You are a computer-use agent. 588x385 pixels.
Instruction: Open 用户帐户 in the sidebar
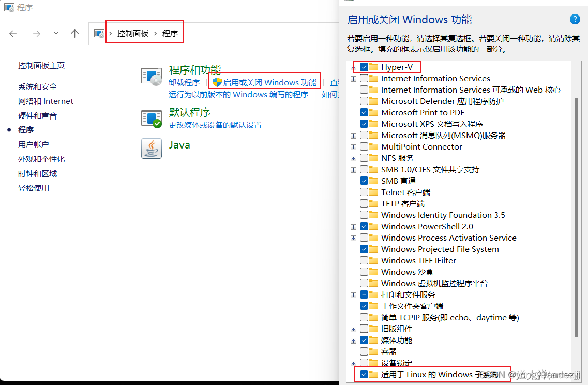34,145
